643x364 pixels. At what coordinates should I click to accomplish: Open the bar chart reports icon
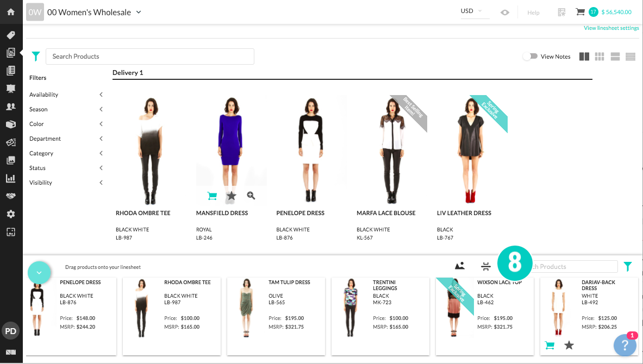click(x=11, y=178)
